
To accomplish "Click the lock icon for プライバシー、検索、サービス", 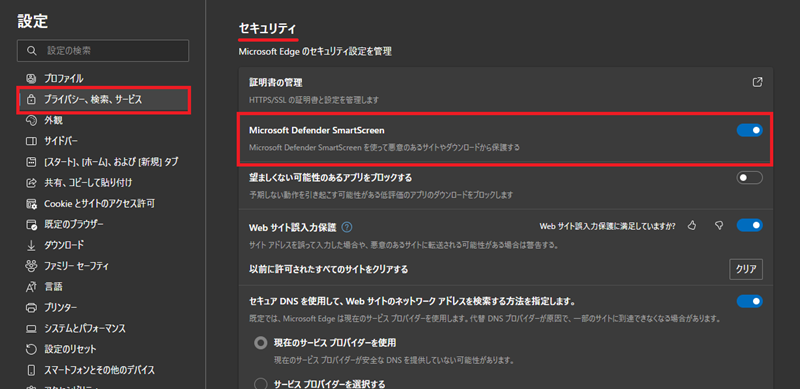I will (x=32, y=100).
